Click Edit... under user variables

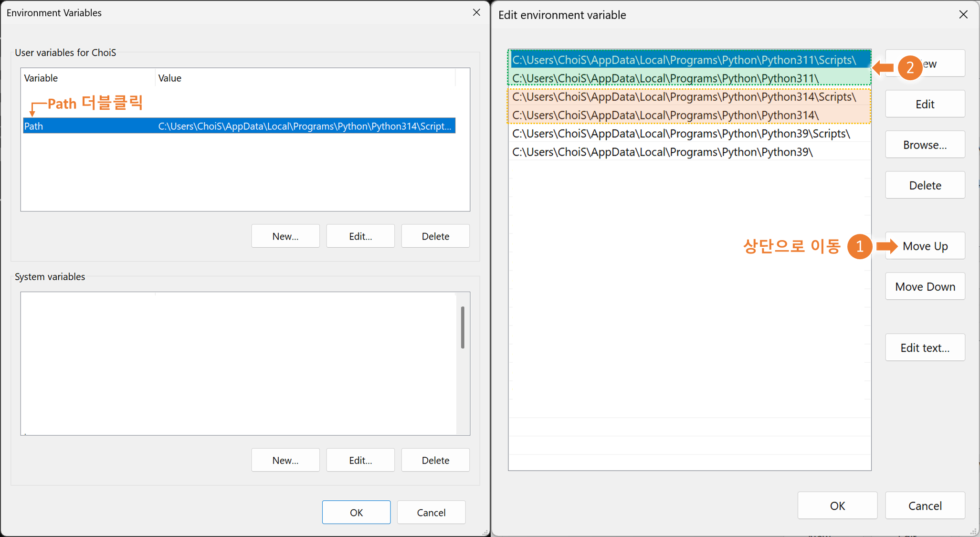[360, 236]
